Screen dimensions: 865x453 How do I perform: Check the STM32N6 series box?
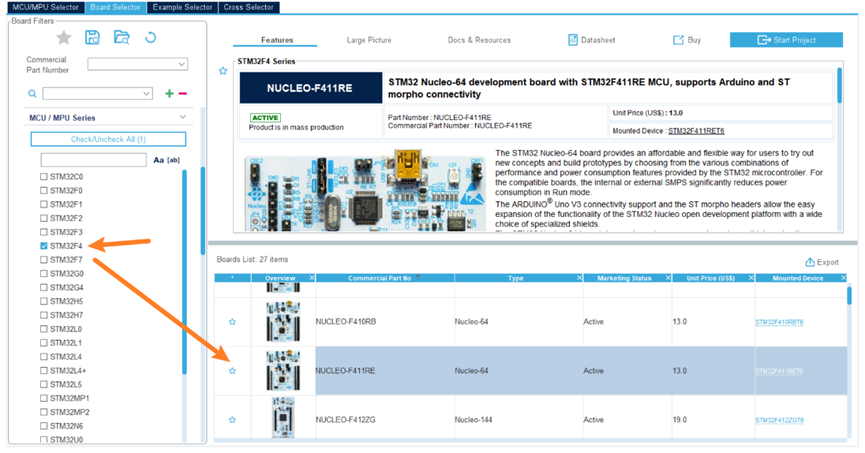[x=44, y=426]
